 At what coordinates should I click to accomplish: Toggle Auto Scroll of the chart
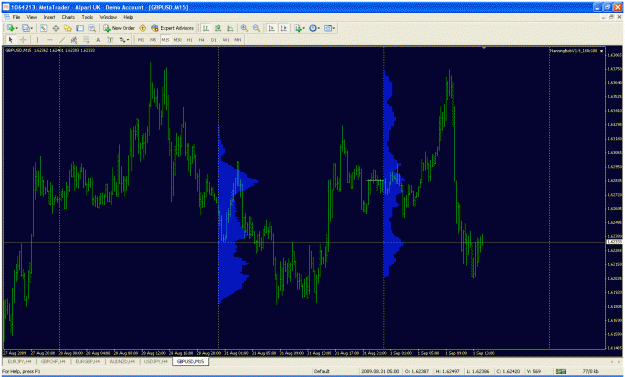tap(271, 28)
